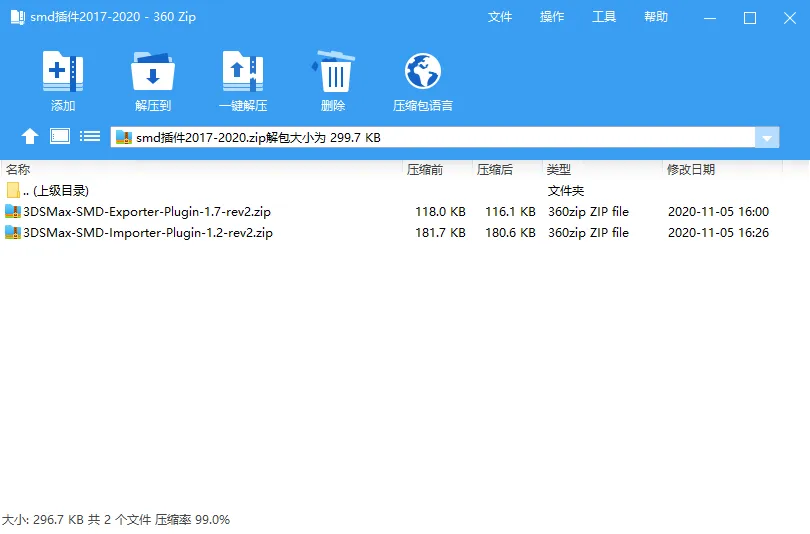Click the 删除 (Delete) trash icon
The height and width of the screenshot is (534, 810).
[333, 71]
